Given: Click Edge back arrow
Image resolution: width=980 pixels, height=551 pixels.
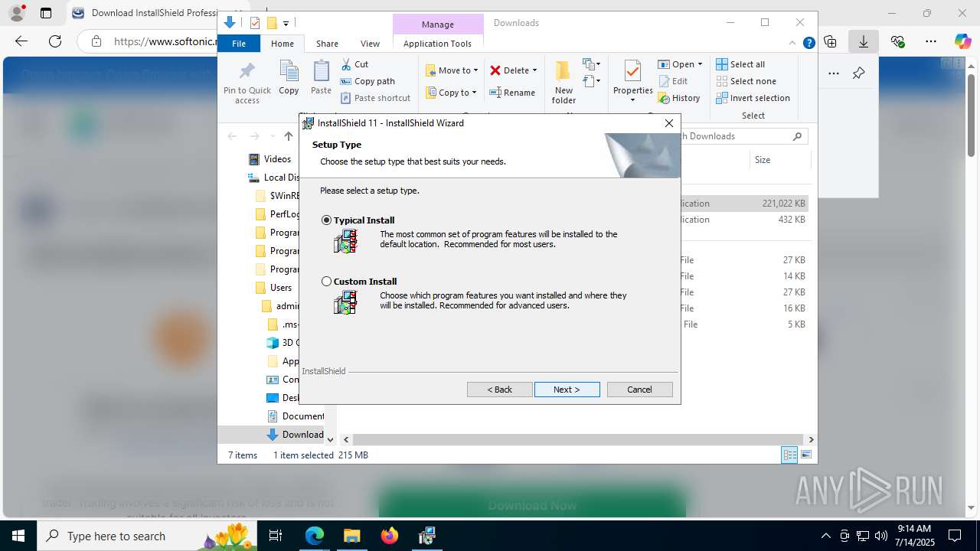Looking at the screenshot, I should 21,41.
